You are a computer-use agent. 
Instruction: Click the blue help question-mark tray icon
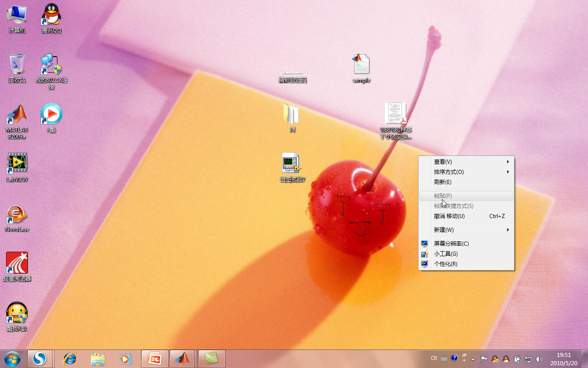(454, 358)
